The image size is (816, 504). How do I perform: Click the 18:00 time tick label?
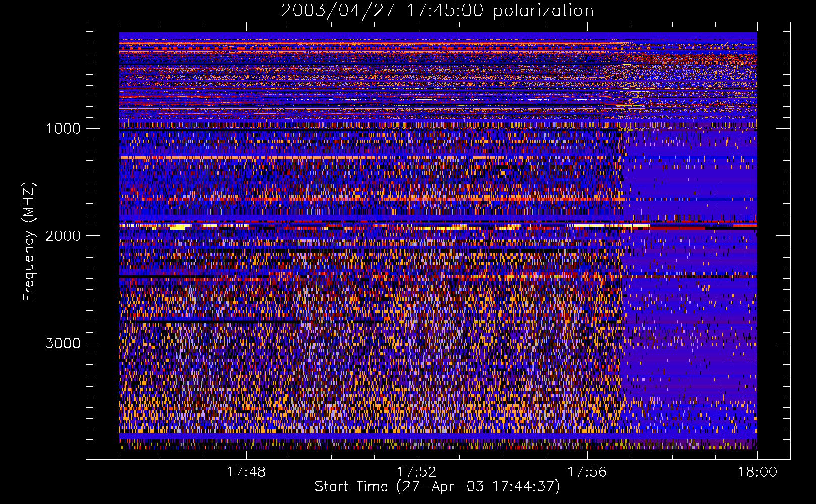[x=757, y=472]
